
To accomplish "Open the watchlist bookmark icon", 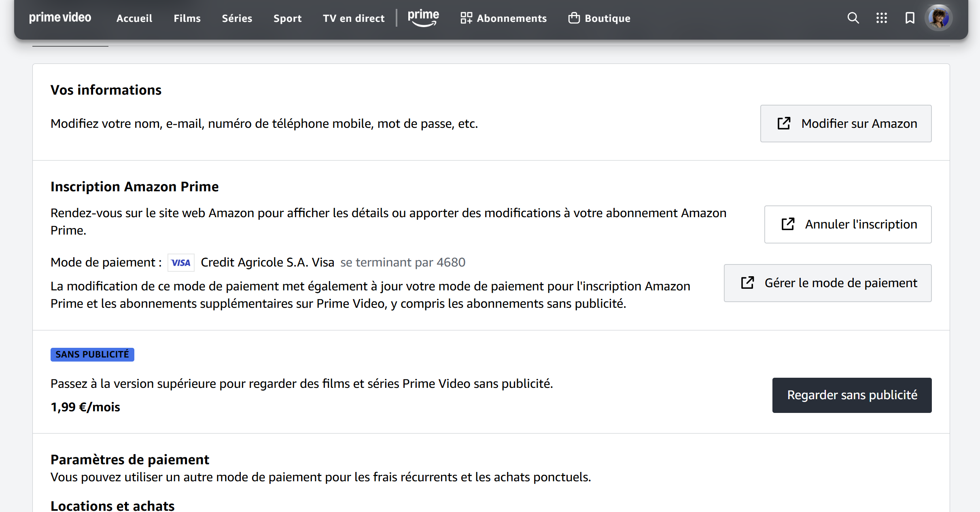I will (x=910, y=18).
